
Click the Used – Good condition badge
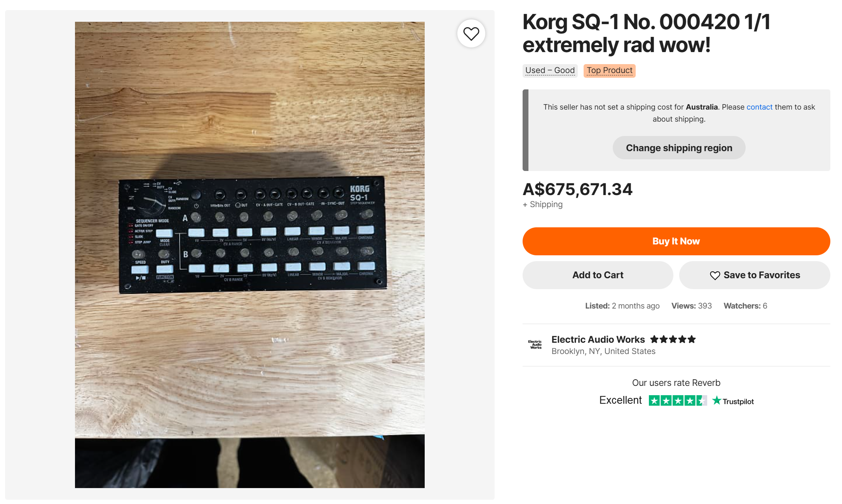pos(550,70)
